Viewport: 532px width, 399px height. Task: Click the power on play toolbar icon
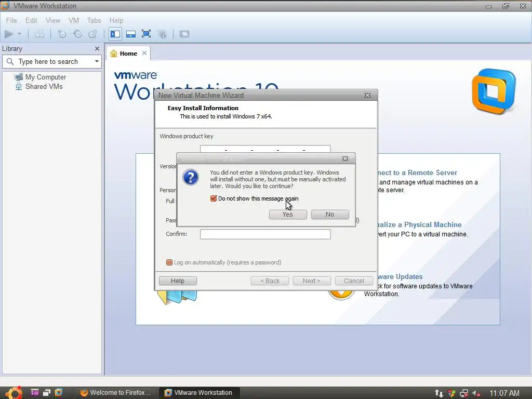click(9, 34)
